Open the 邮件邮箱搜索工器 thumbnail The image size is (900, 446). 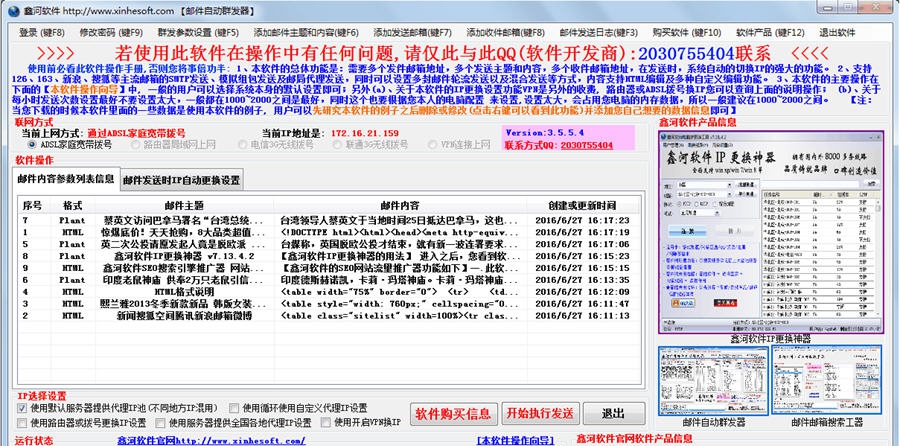click(826, 380)
